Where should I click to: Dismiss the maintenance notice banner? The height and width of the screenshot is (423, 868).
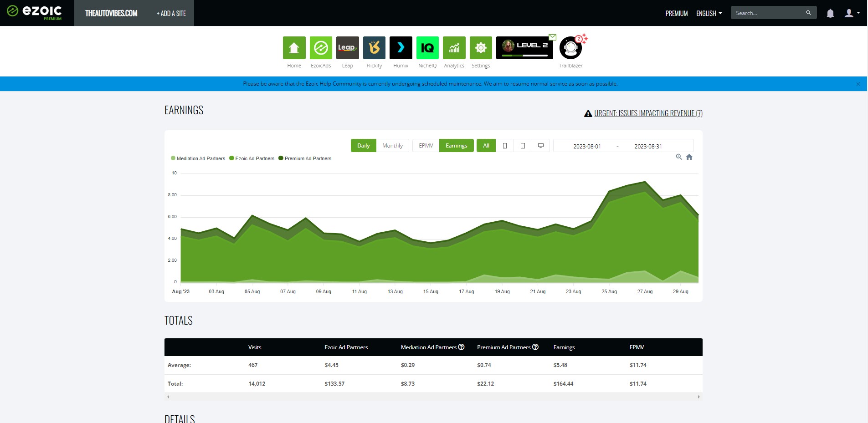[858, 84]
